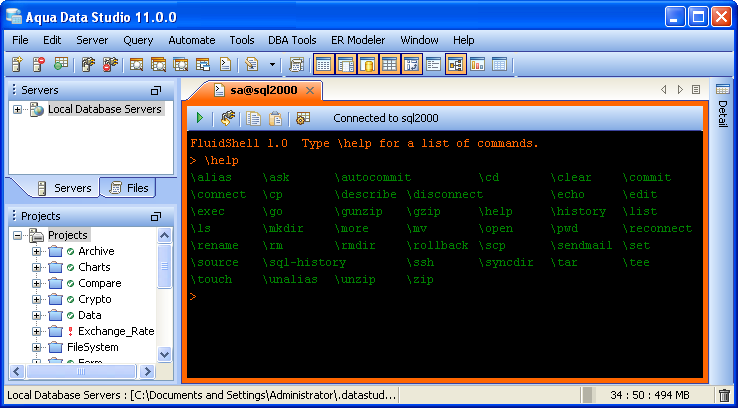Click the \reconnect command in the shell output
Viewport: 738px width, 408px height.
(x=658, y=229)
